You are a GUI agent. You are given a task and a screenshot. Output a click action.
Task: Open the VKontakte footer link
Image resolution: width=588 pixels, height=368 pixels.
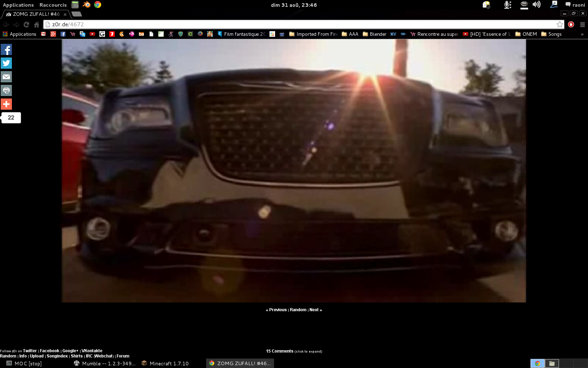[92, 351]
